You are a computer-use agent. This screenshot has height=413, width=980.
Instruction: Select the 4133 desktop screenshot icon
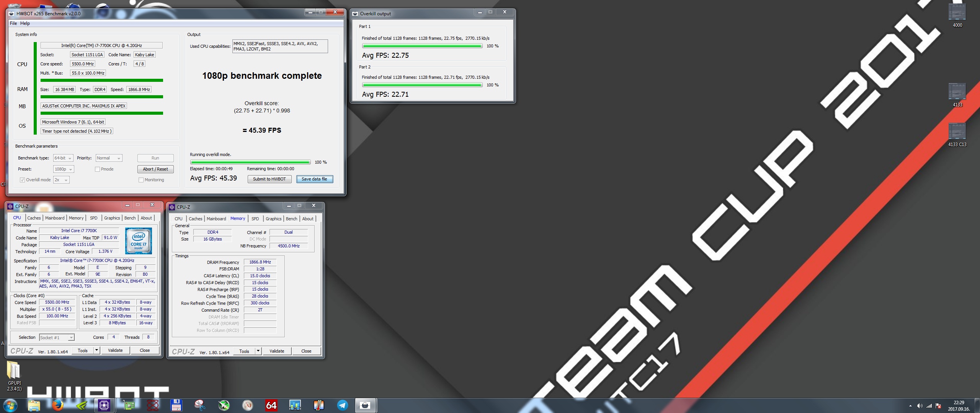pos(957,95)
